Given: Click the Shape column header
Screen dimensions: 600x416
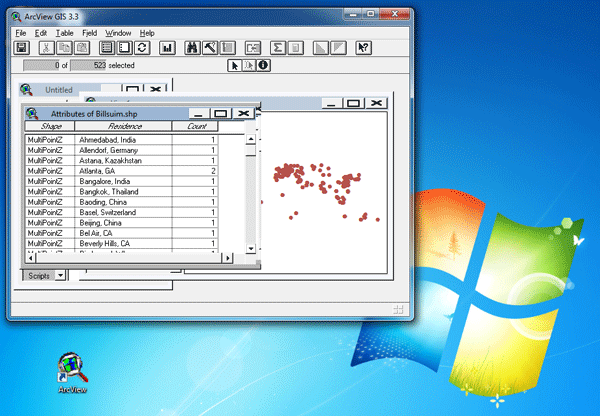Looking at the screenshot, I should 50,126.
